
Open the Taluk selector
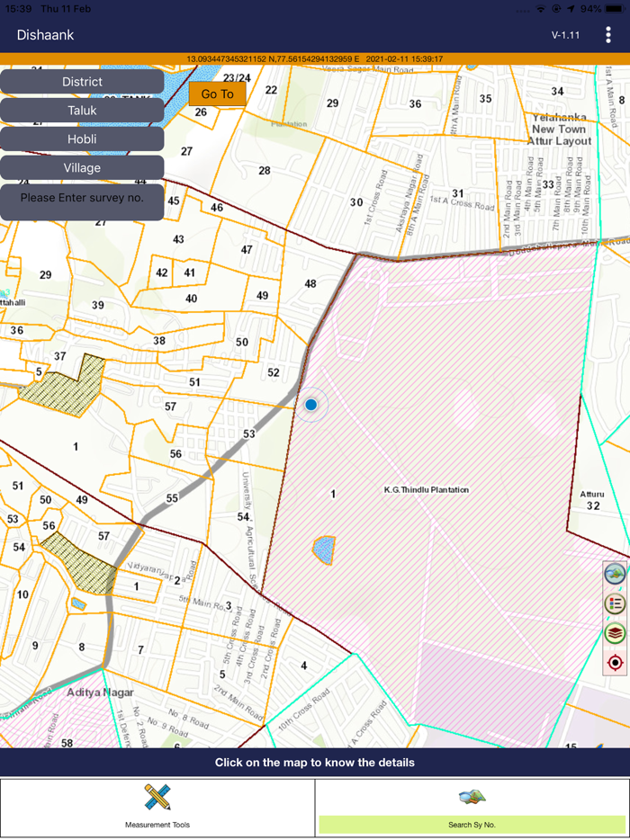tap(82, 111)
